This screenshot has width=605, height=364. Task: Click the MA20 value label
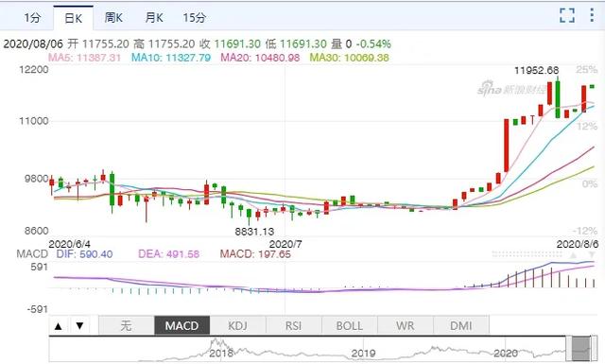(x=260, y=58)
